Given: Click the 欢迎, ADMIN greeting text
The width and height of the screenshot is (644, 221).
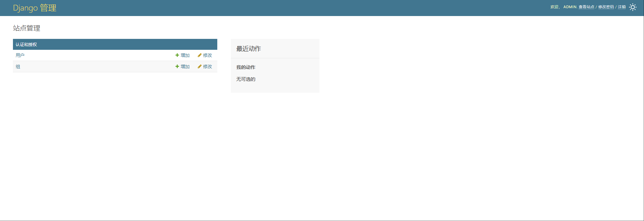Looking at the screenshot, I should 563,7.
